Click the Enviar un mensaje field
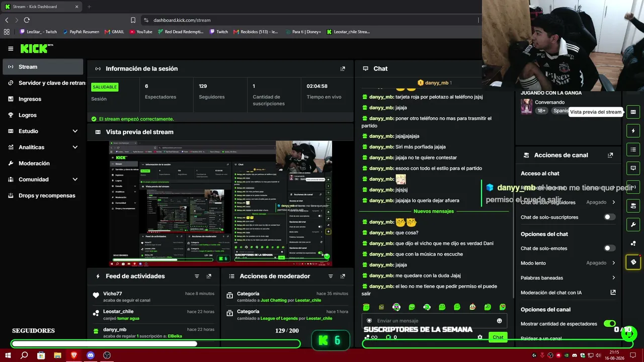Image resolution: width=644 pixels, height=362 pixels. [434, 321]
